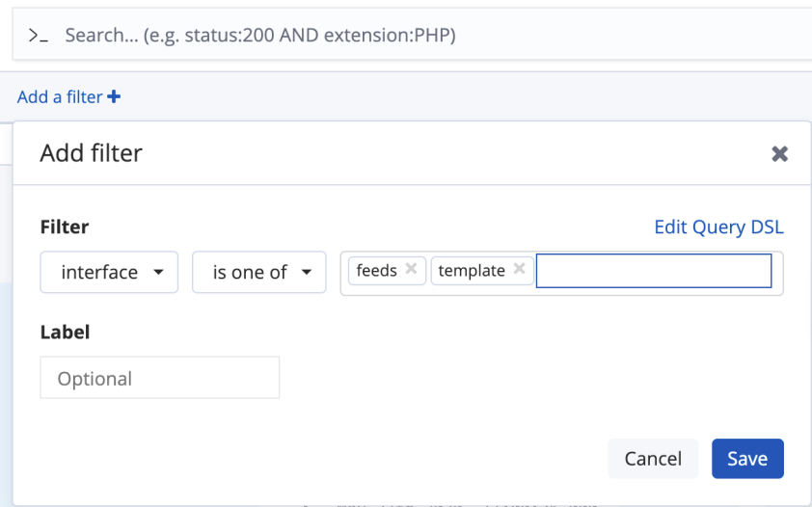The width and height of the screenshot is (812, 507).
Task: Click the plus icon beside Add a filter
Action: coord(114,96)
